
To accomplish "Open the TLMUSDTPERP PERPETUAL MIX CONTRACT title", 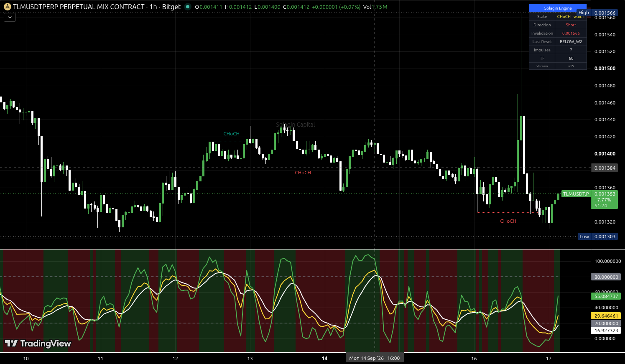I will 79,7.
